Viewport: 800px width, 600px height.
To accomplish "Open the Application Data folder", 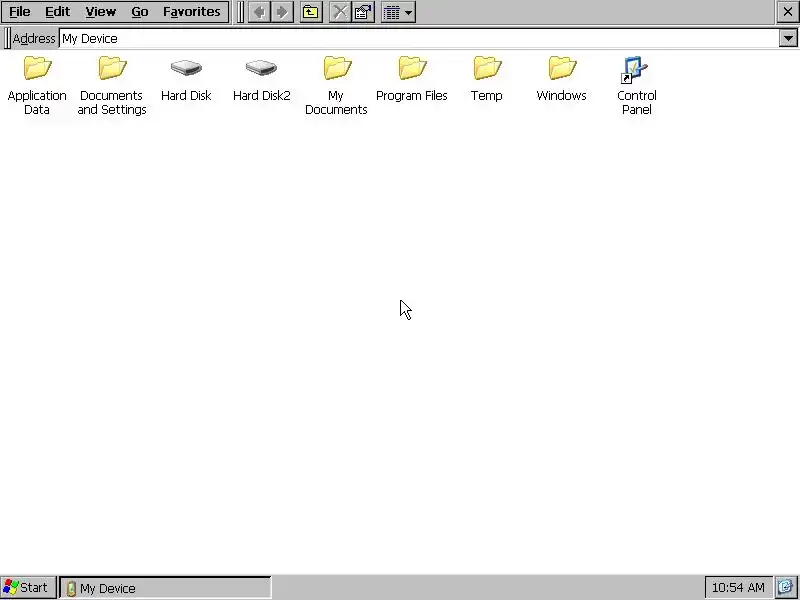I will [x=37, y=86].
